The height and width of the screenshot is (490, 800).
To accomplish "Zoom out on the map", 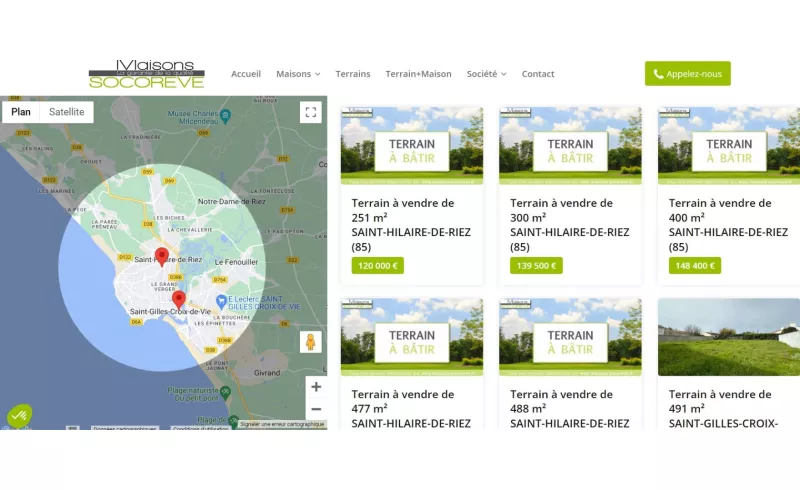I will point(316,409).
